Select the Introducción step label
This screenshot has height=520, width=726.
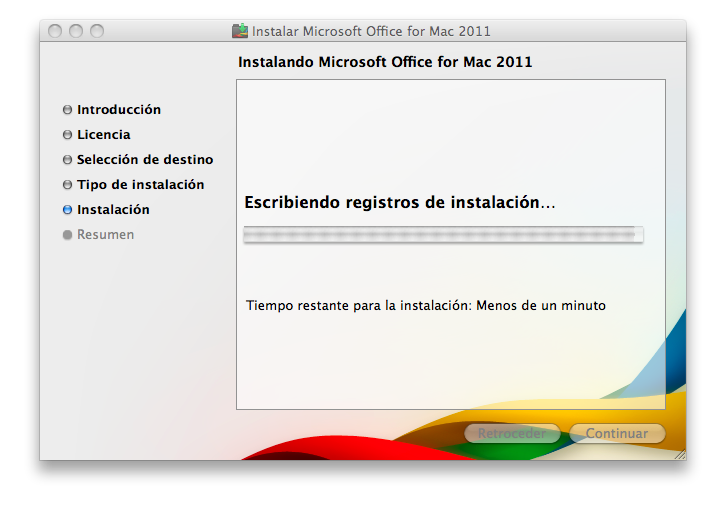[x=119, y=110]
